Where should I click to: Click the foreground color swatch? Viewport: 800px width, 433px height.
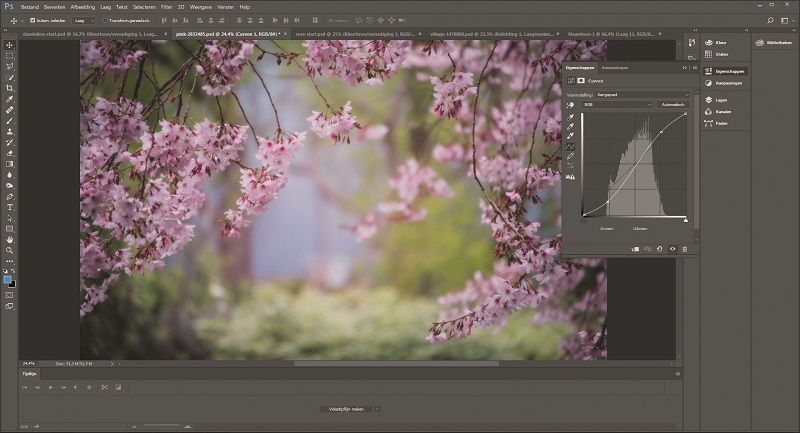click(8, 280)
